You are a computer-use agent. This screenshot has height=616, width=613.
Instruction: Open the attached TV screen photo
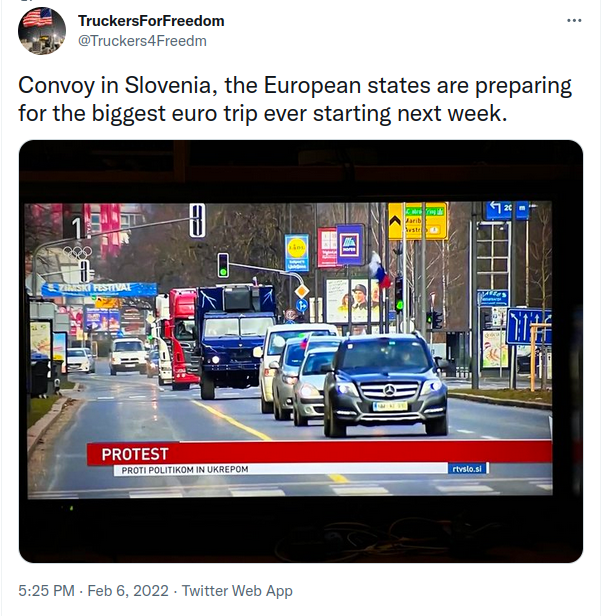(301, 351)
